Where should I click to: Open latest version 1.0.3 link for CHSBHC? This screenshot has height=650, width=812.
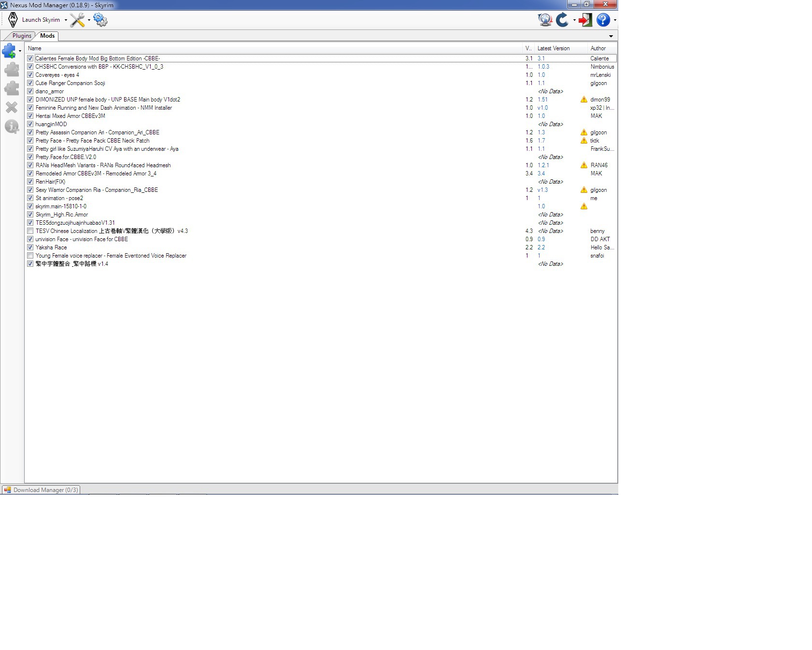[x=543, y=67]
